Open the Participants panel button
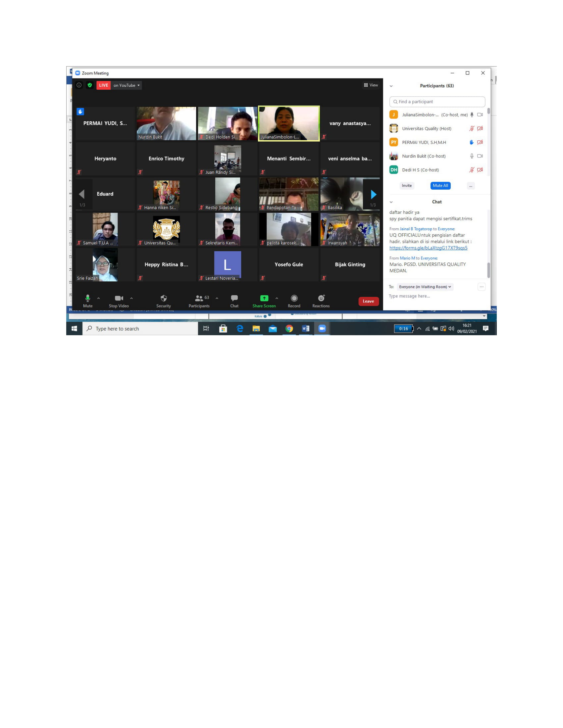 199,301
